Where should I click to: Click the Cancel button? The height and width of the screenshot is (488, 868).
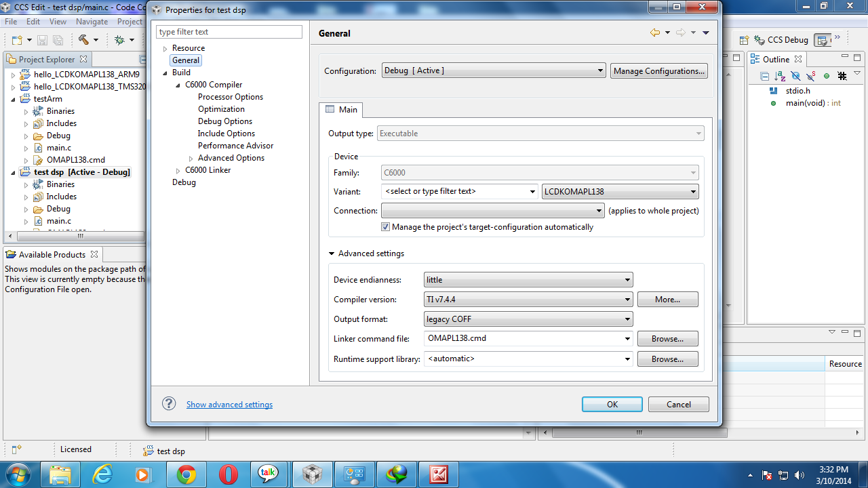[x=679, y=404]
